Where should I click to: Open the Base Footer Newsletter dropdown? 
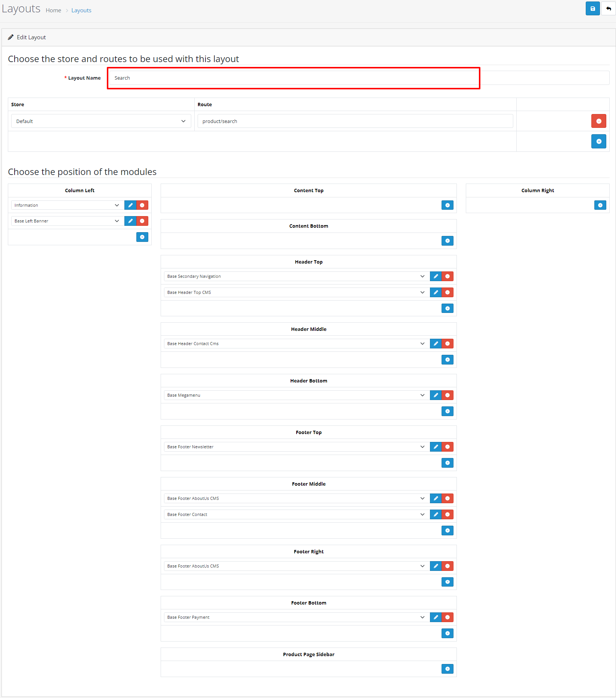[295, 447]
